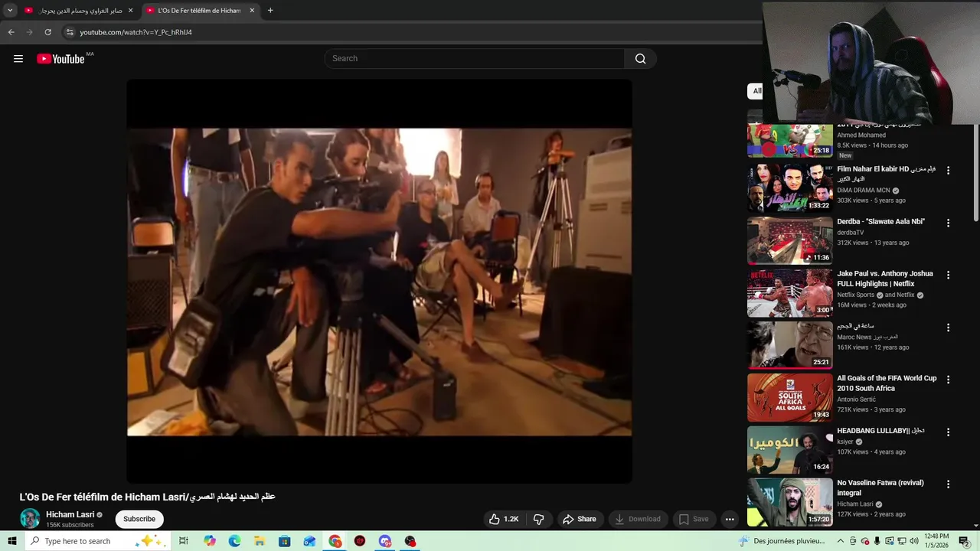Open the tab search dropdown arrow
This screenshot has width=980, height=551.
10,11
